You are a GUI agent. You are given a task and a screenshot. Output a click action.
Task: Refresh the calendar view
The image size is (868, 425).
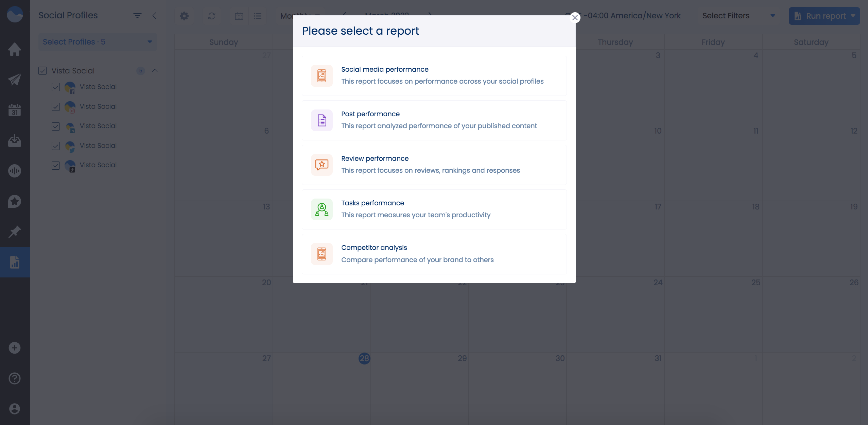(211, 16)
